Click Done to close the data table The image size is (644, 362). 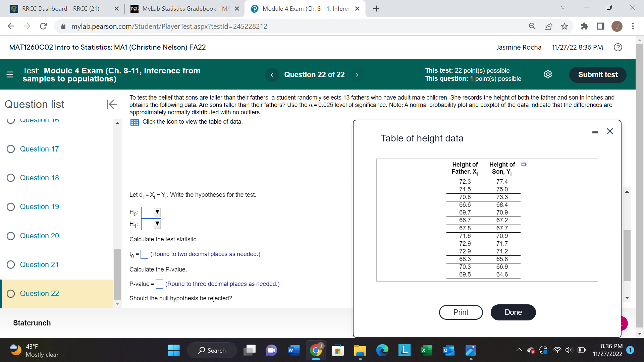click(x=513, y=312)
